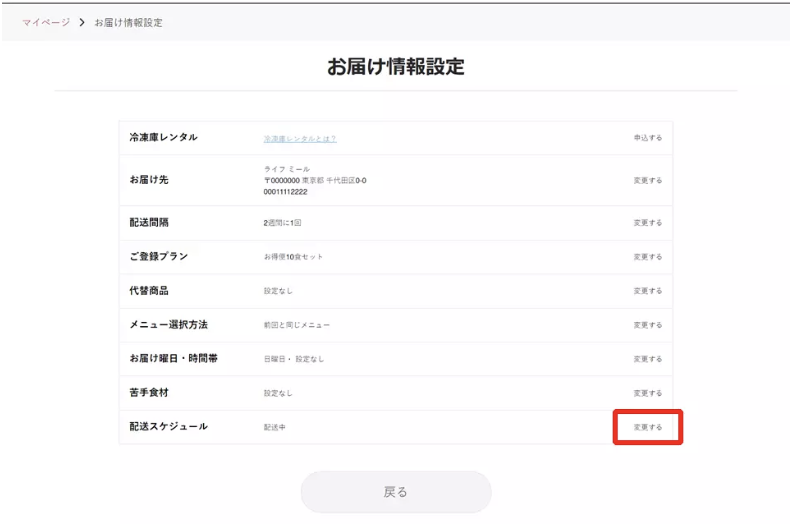Click the highlighted 変更する for 配送スケジュール
The image size is (790, 524).
[x=648, y=427]
